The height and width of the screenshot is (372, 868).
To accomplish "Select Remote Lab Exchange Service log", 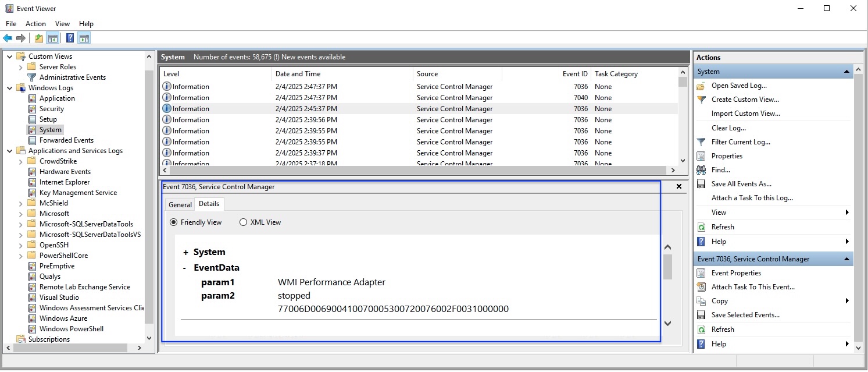I will coord(85,287).
